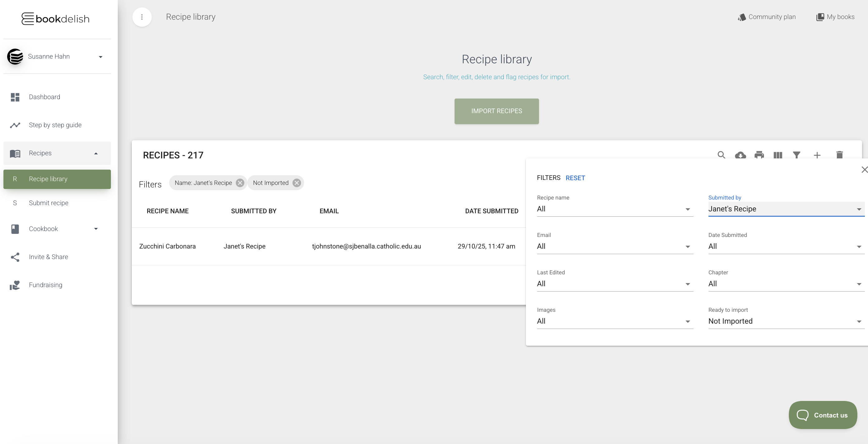
Task: Click the Janet's Recipe cell in table
Action: [244, 246]
